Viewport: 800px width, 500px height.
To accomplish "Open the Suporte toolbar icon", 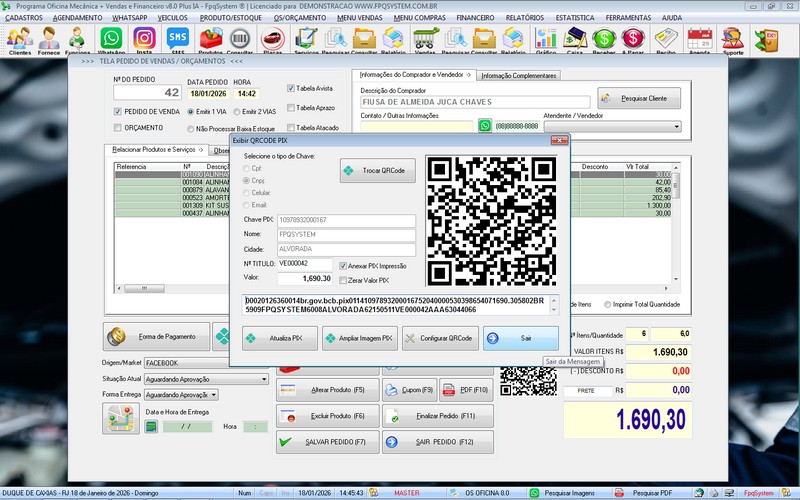I will [x=733, y=40].
